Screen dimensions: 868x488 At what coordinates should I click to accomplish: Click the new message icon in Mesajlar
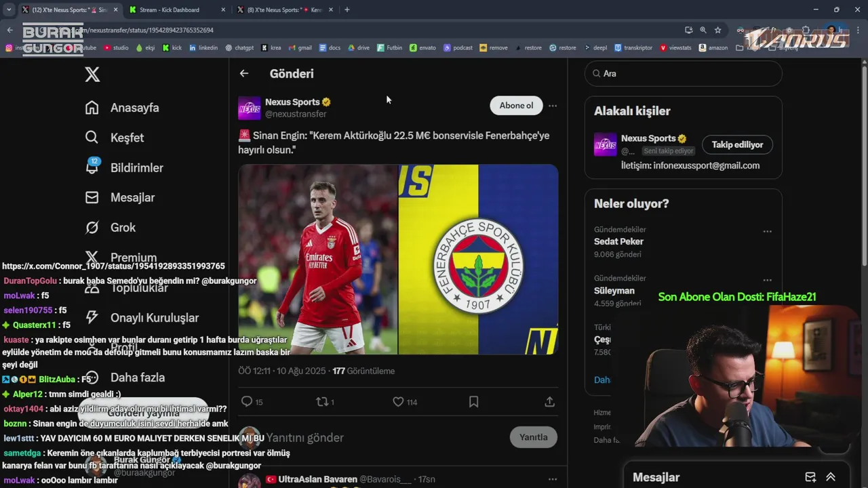pyautogui.click(x=810, y=477)
